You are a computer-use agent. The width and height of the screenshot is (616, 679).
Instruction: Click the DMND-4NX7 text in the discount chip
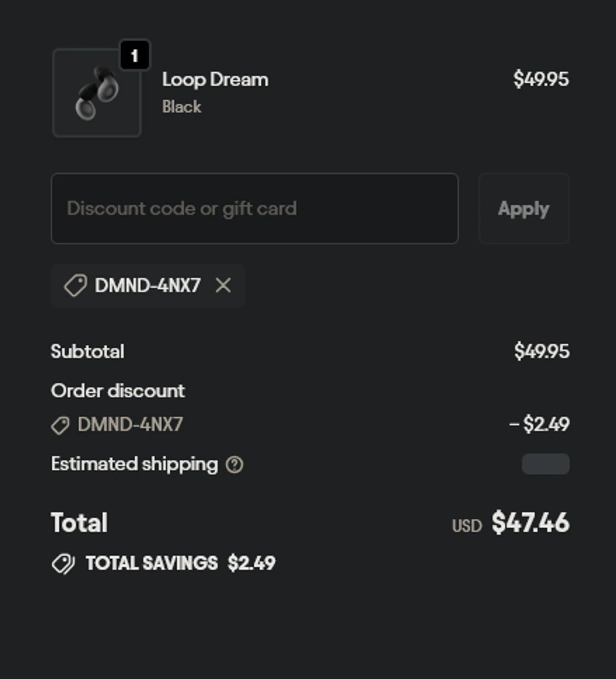pos(148,286)
